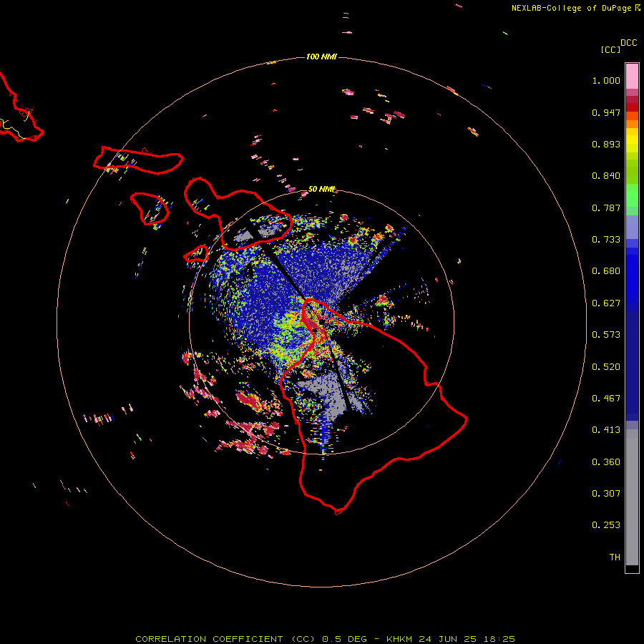Click the 50 NMI range ring label

[321, 189]
